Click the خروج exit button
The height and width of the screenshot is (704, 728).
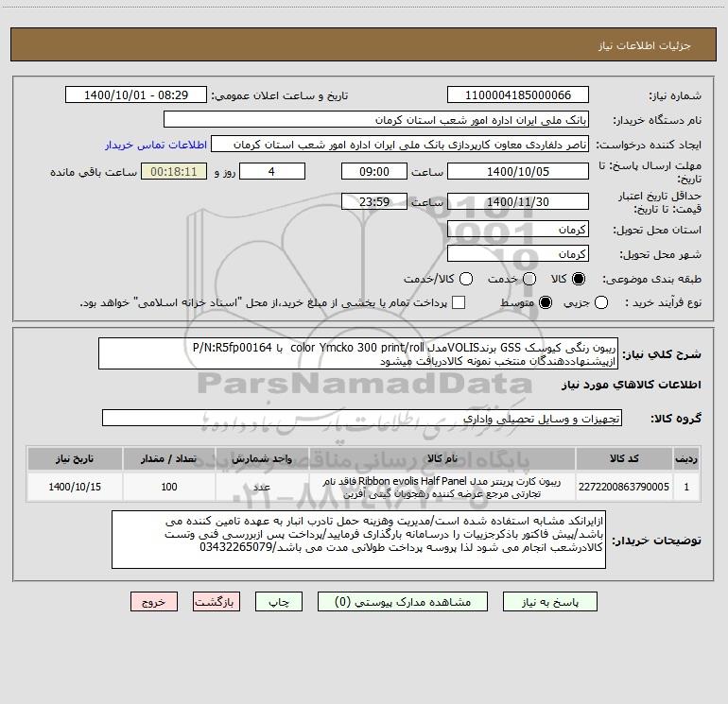pos(154,602)
